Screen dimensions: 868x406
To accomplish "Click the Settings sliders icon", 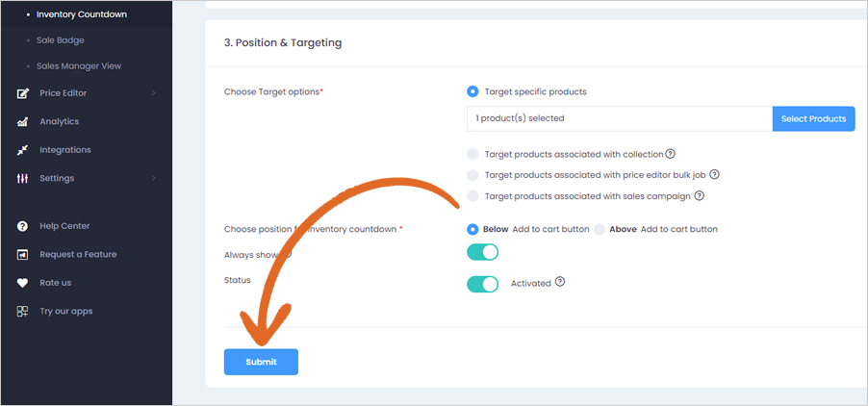I will [23, 179].
